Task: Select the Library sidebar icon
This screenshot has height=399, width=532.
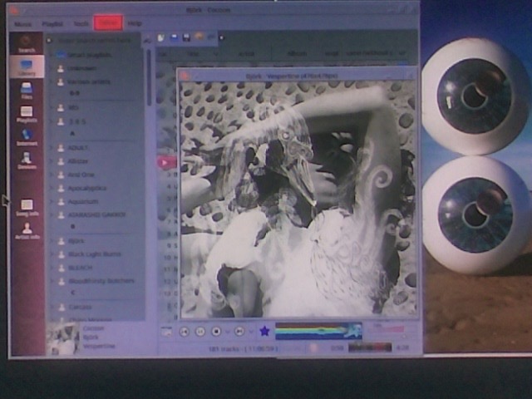Action: (27, 67)
